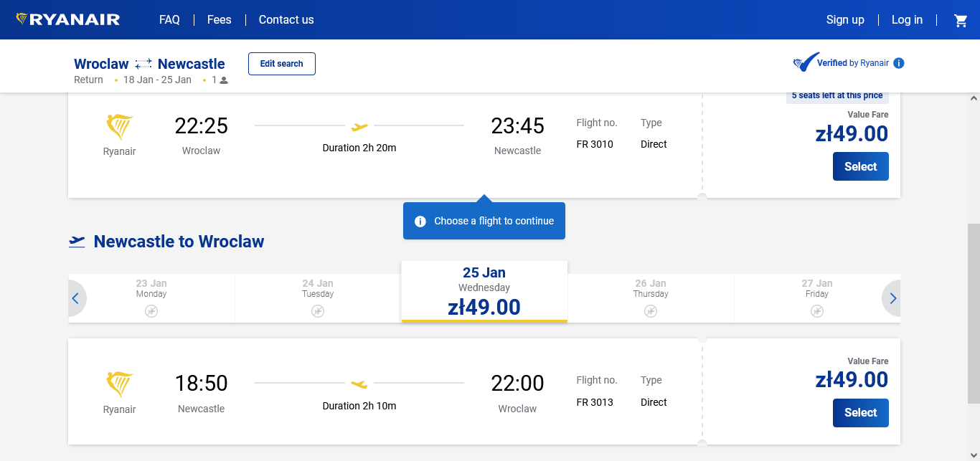Click Verified by Ryanair info icon
This screenshot has width=980, height=461.
[x=899, y=63]
